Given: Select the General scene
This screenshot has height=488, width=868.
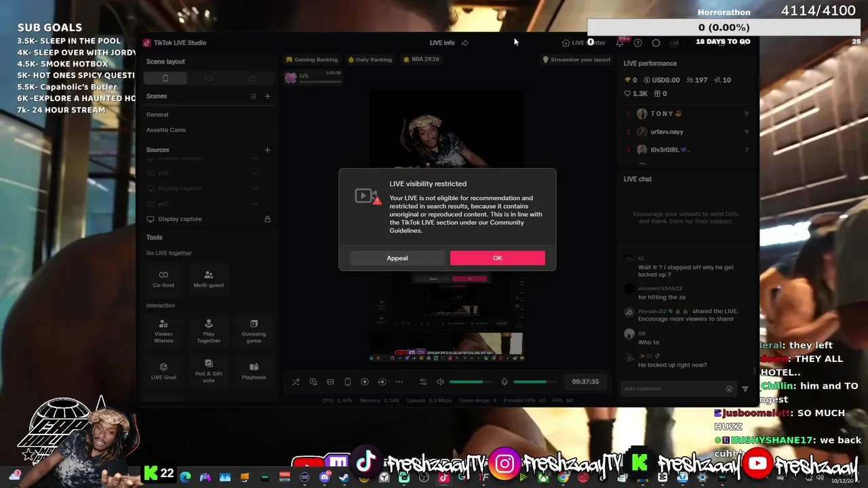Looking at the screenshot, I should point(208,115).
